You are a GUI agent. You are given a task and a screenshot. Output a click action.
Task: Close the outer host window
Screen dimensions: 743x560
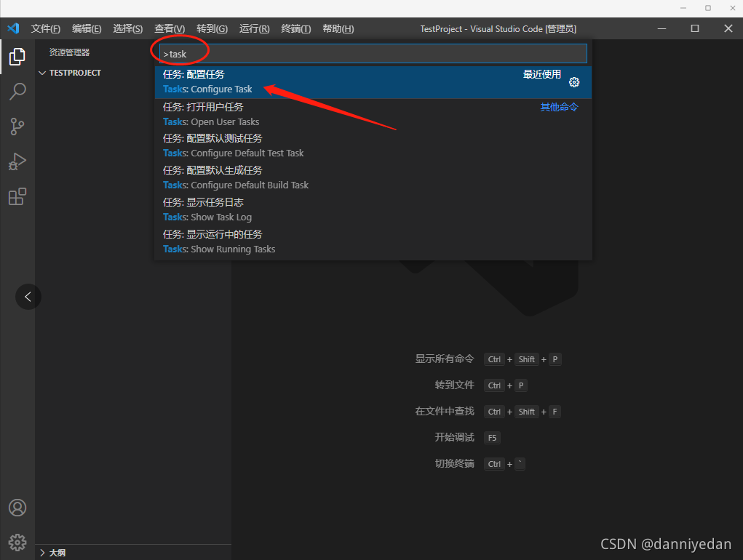point(733,8)
